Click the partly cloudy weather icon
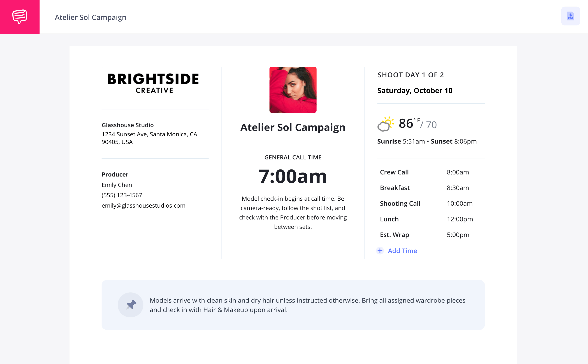 click(x=386, y=124)
